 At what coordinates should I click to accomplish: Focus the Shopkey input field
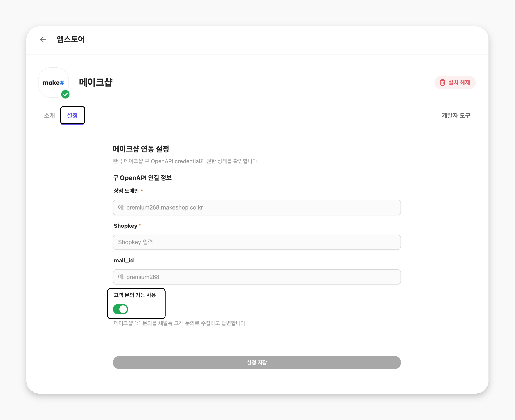tap(257, 242)
